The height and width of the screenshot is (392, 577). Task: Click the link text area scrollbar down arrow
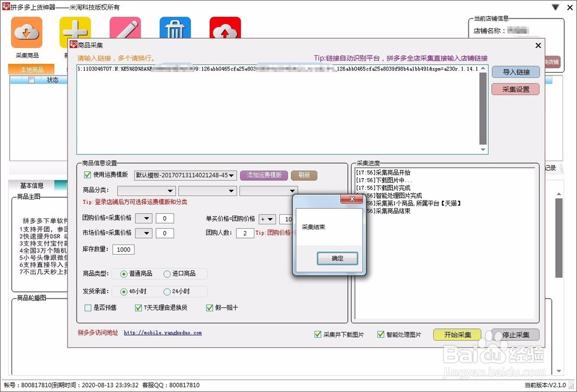(483, 149)
